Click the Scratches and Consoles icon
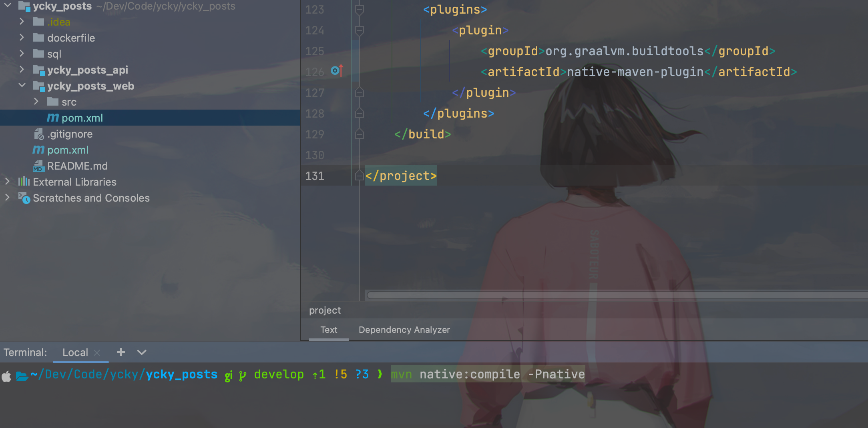Screen dimensions: 868x428 point(24,198)
